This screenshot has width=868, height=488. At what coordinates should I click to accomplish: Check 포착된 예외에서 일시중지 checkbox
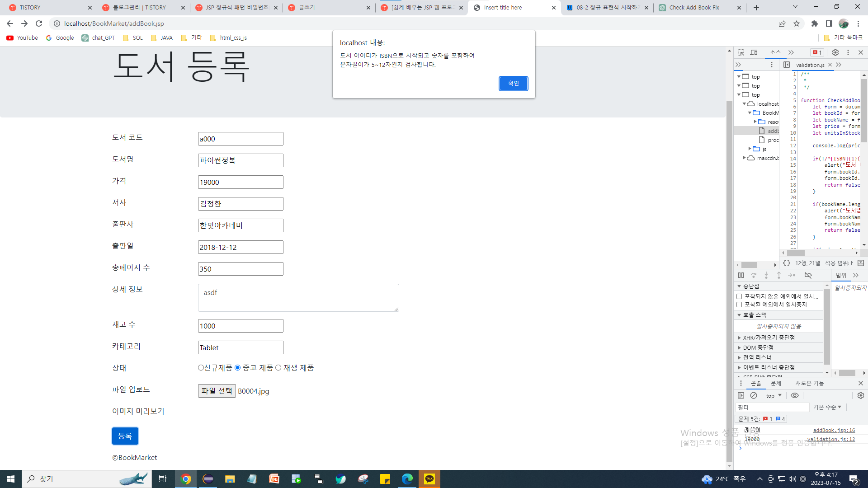click(x=739, y=305)
